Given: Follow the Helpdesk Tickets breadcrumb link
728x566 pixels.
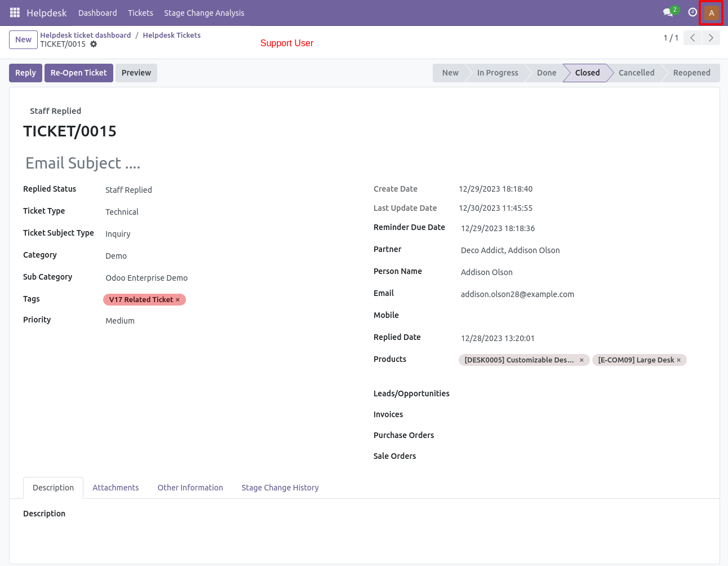Looking at the screenshot, I should point(172,35).
